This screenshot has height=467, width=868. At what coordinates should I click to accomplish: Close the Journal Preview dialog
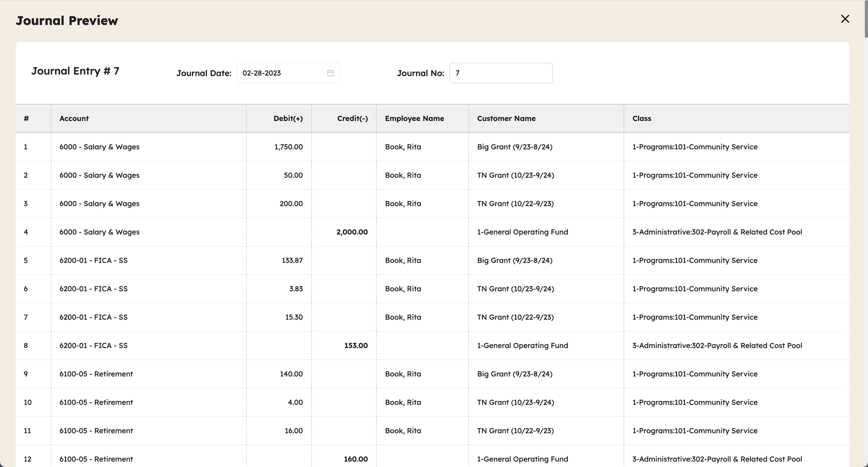[845, 19]
